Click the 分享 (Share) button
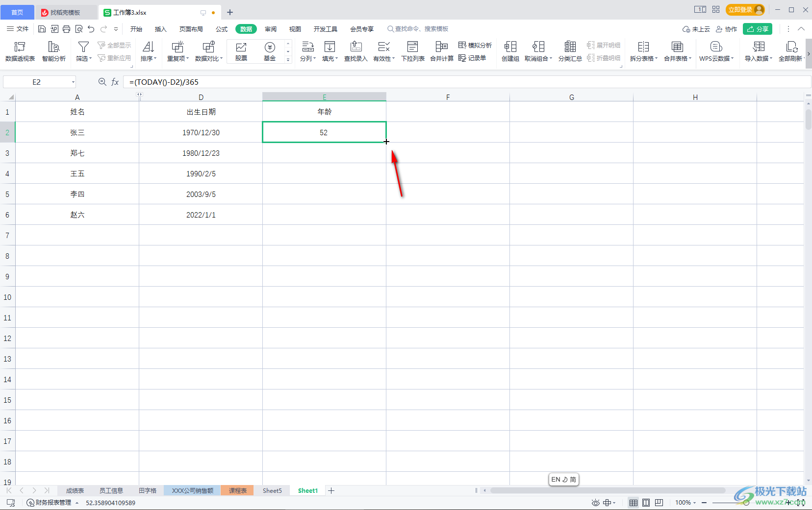Viewport: 812px width, 510px height. coord(758,29)
